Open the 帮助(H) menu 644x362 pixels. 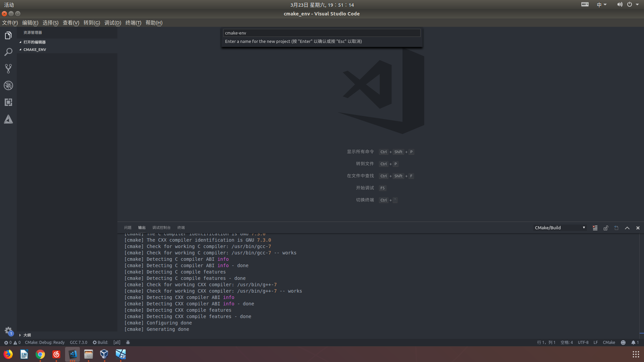click(154, 23)
